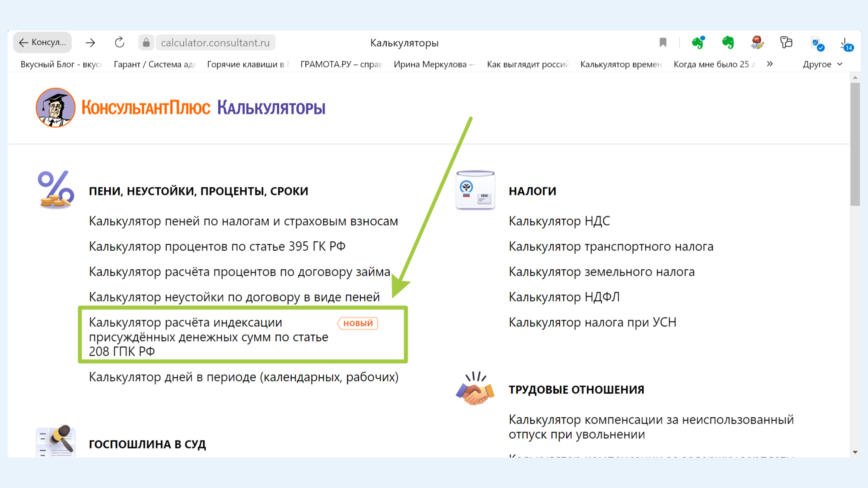Open the Evernote elephant extension with blue dot
The width and height of the screenshot is (868, 488).
(698, 42)
